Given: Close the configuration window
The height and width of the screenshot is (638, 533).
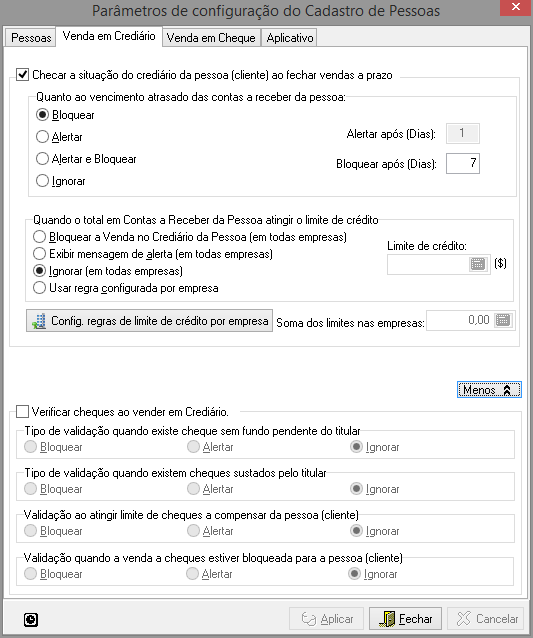Looking at the screenshot, I should 516,7.
